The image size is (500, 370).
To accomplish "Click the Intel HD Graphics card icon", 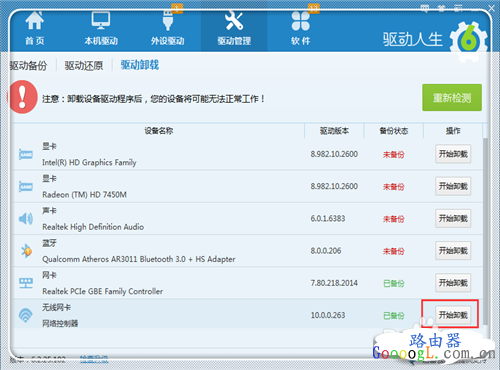I will coord(26,154).
